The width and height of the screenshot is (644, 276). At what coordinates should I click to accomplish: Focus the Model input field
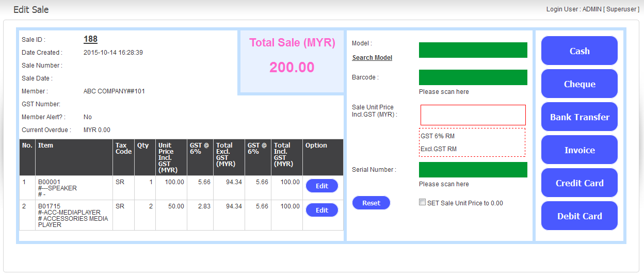[x=473, y=50]
